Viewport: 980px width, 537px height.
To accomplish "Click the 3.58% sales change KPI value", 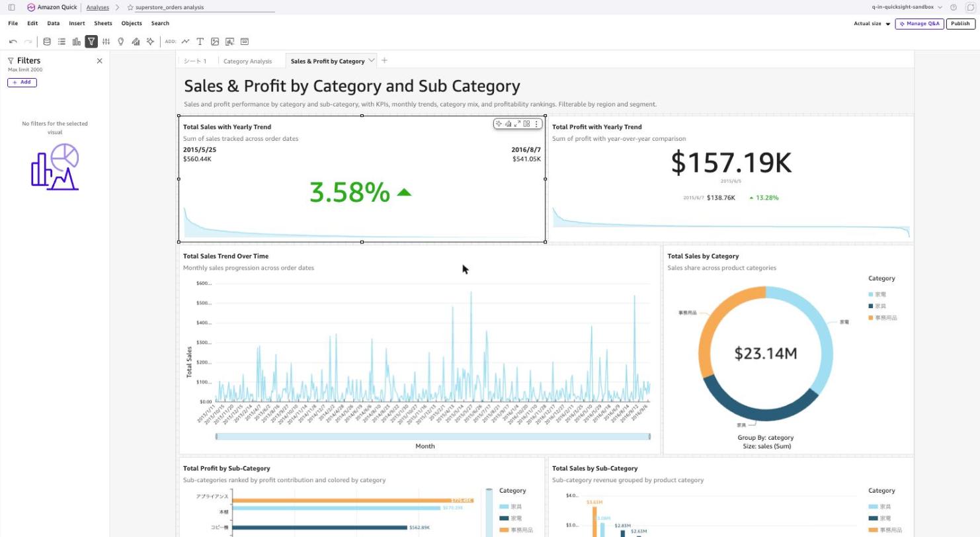I will click(350, 192).
